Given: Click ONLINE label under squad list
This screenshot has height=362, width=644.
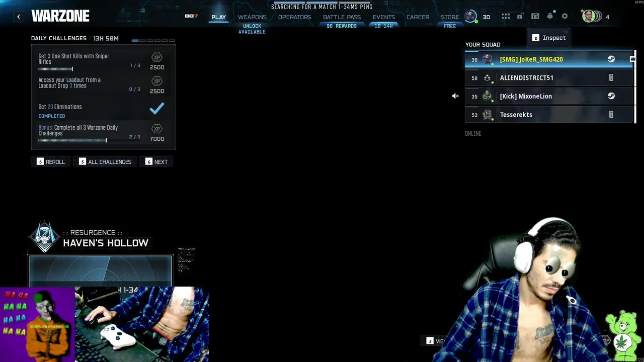Looking at the screenshot, I should pyautogui.click(x=473, y=134).
